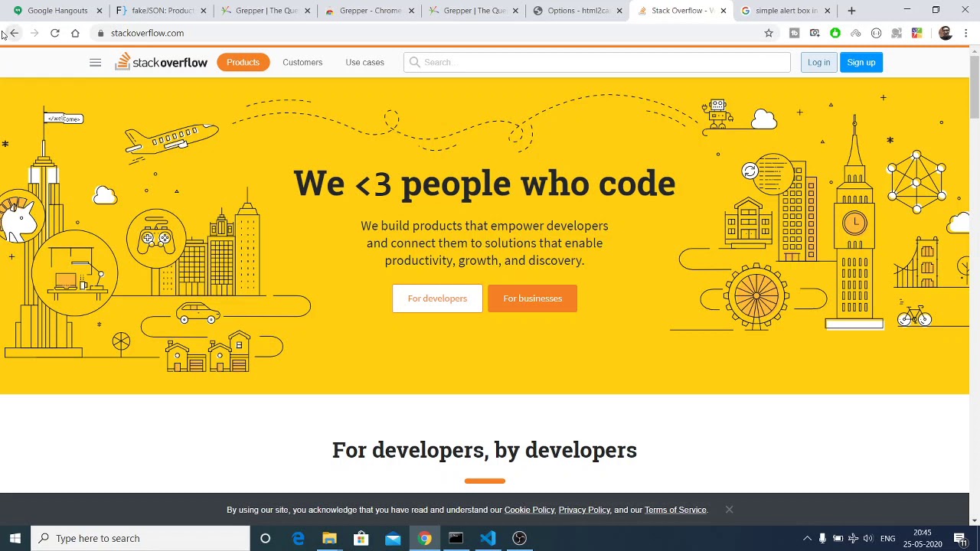The height and width of the screenshot is (551, 980).
Task: Open the Stack Overflow hamburger menu
Action: point(95,63)
